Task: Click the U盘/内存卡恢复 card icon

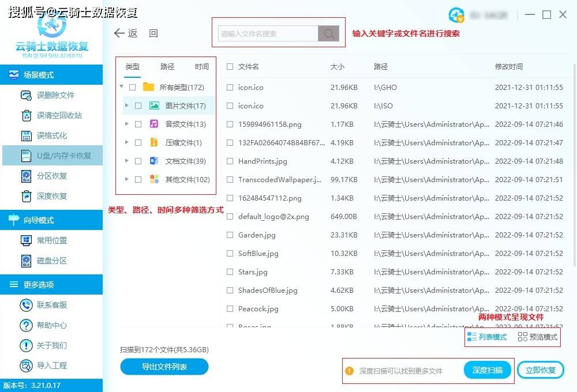Action: pos(26,156)
